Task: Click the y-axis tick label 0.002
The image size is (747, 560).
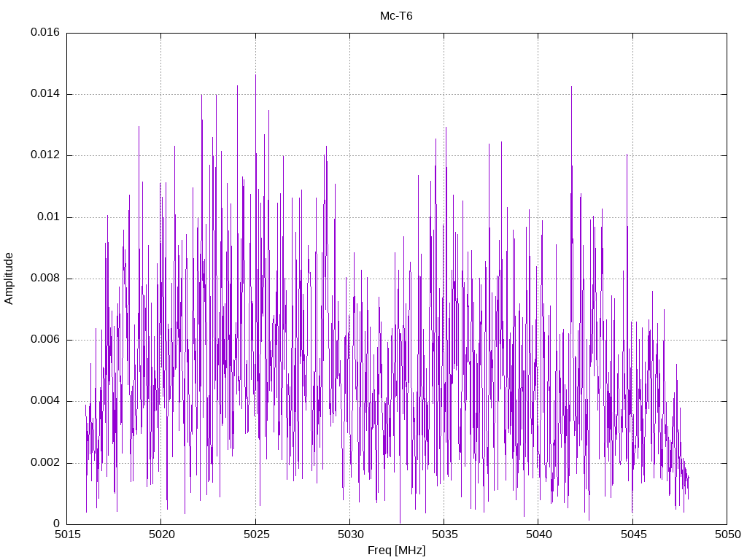Action: click(45, 463)
